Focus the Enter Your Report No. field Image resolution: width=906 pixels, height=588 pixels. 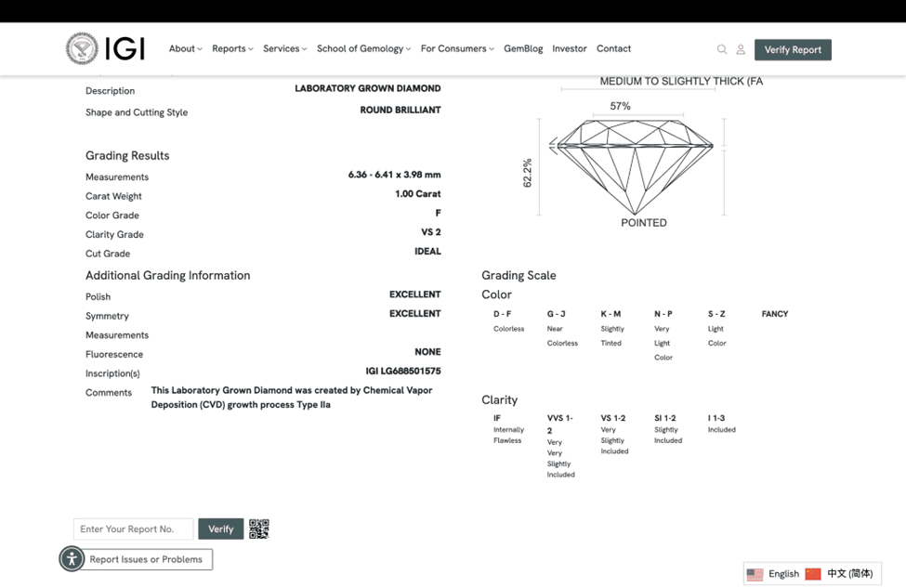point(134,529)
